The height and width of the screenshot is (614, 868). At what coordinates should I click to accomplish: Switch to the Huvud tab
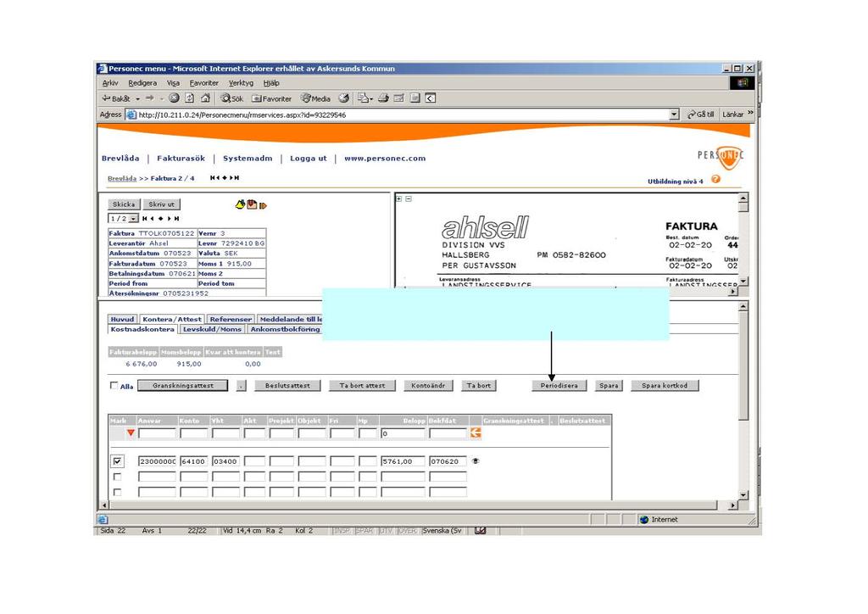(122, 319)
